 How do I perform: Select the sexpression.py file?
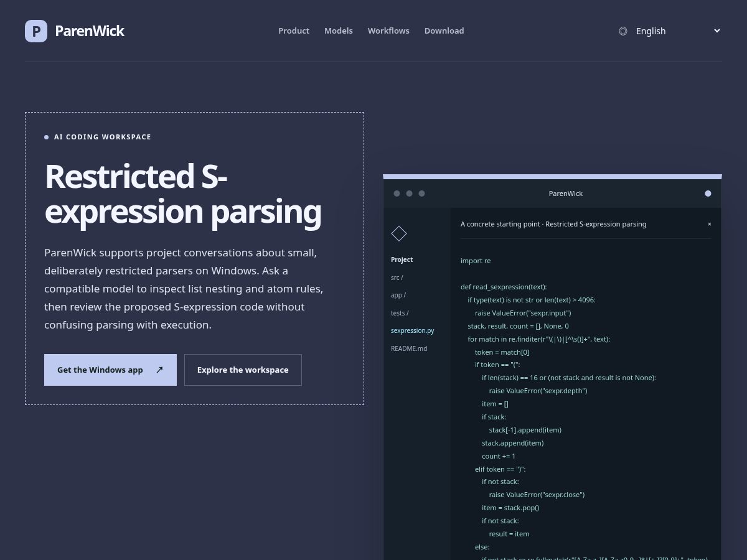coord(413,330)
